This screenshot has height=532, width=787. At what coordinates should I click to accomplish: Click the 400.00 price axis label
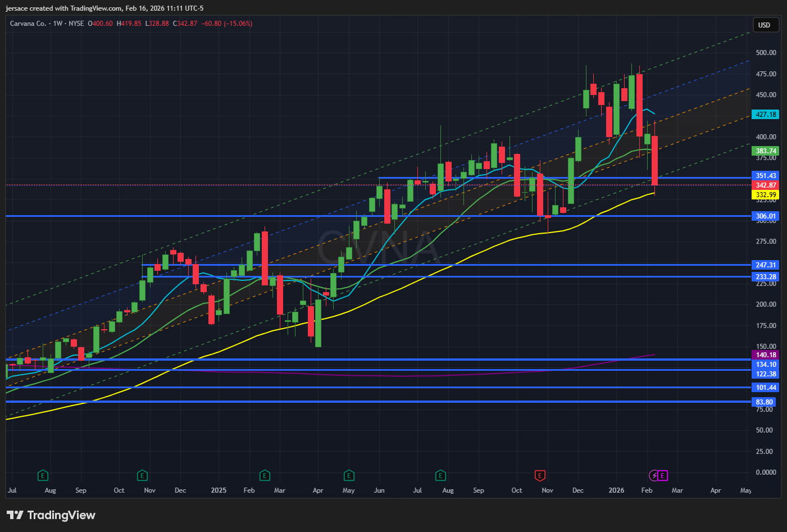click(x=766, y=137)
